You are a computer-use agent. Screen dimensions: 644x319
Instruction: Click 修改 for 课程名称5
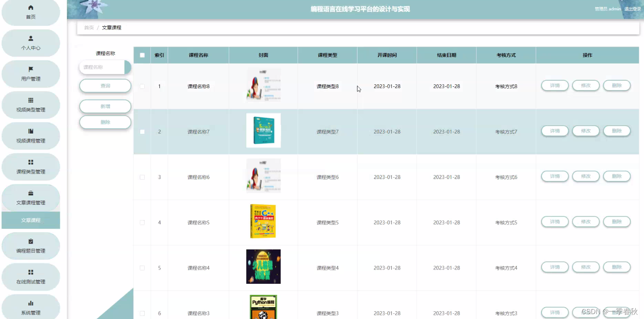(586, 222)
